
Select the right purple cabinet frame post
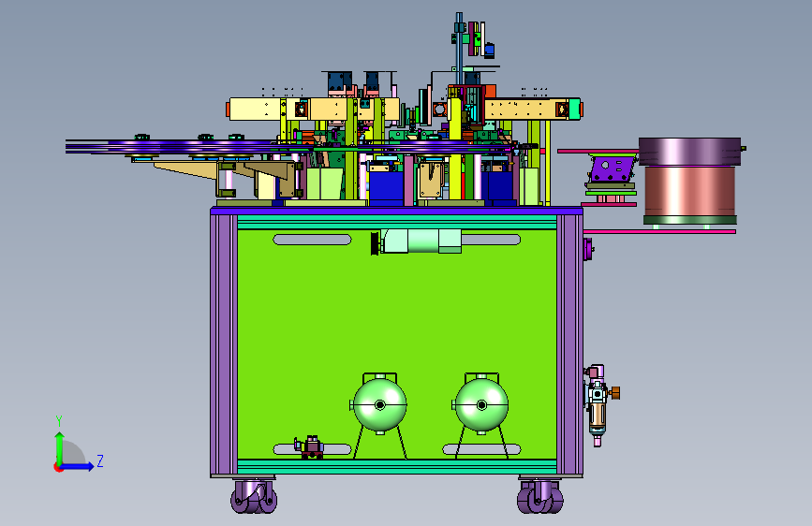(x=569, y=343)
